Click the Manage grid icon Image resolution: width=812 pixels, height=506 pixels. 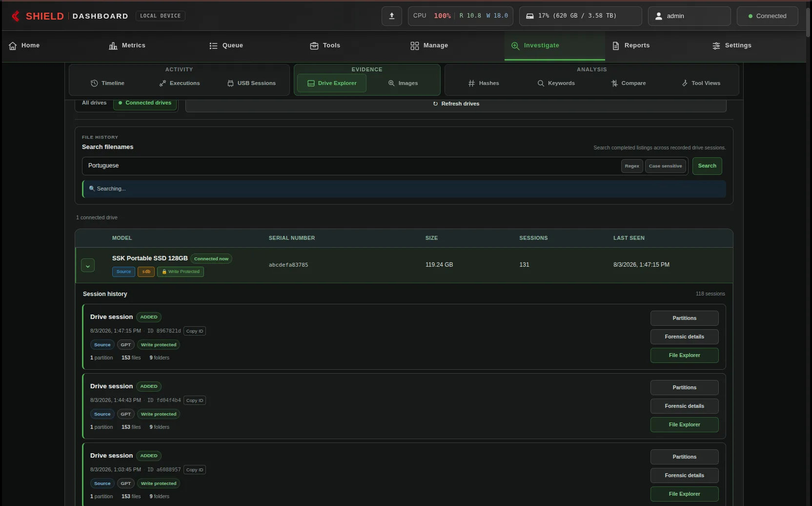pyautogui.click(x=415, y=46)
